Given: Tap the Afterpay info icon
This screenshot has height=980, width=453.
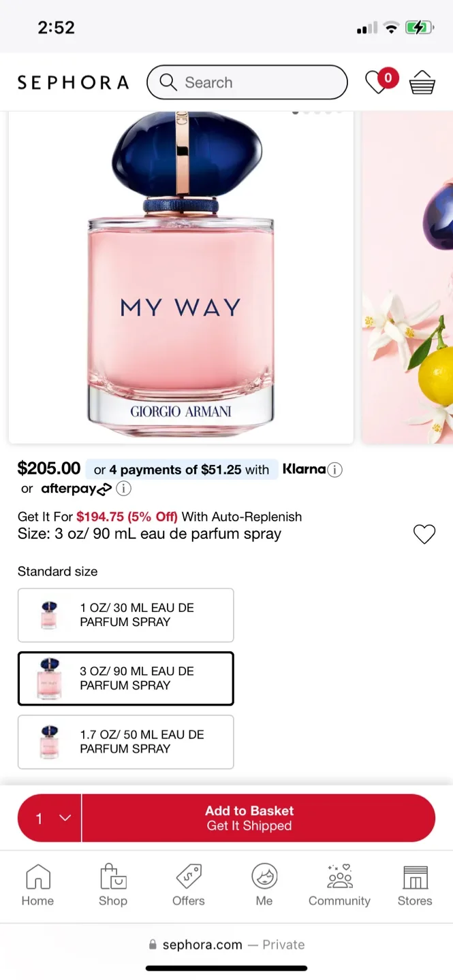Looking at the screenshot, I should [x=123, y=489].
